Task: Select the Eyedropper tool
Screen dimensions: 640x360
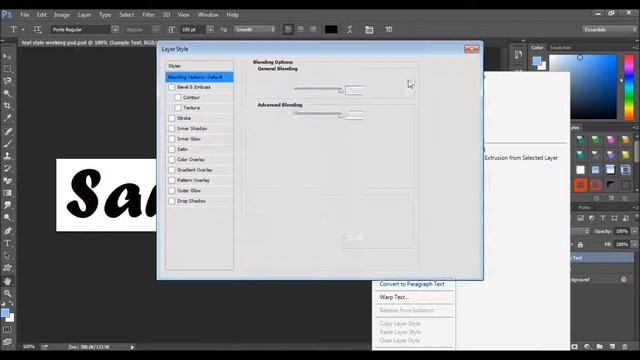Action: 7,118
